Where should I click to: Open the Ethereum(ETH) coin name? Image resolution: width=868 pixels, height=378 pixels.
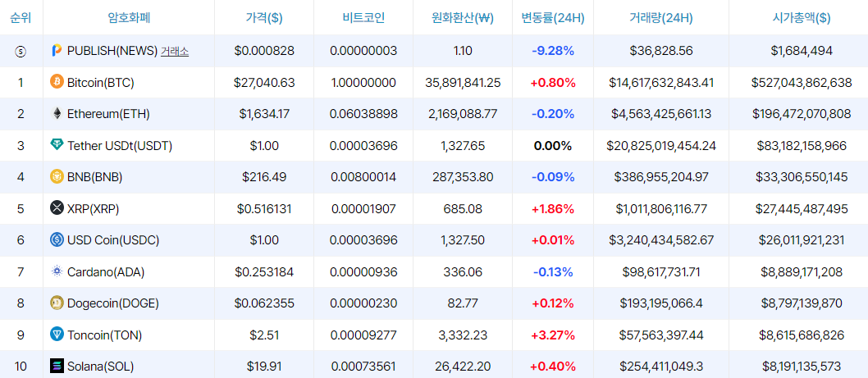point(108,114)
